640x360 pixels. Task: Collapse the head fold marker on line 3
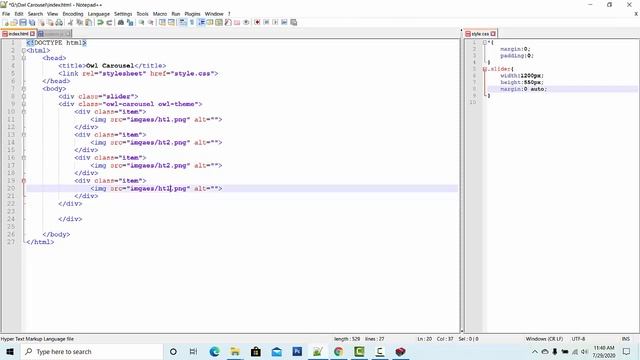(24, 58)
